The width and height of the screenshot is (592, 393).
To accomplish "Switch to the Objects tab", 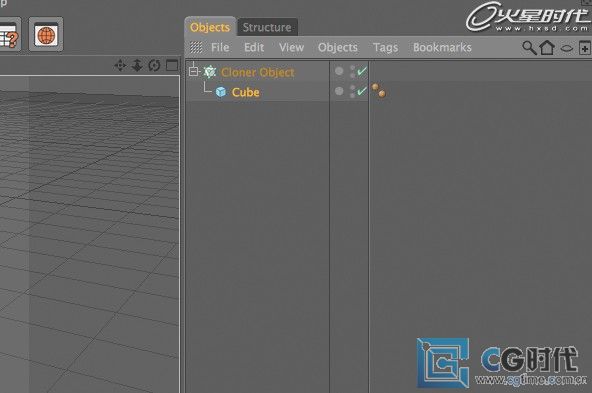I will pos(210,27).
